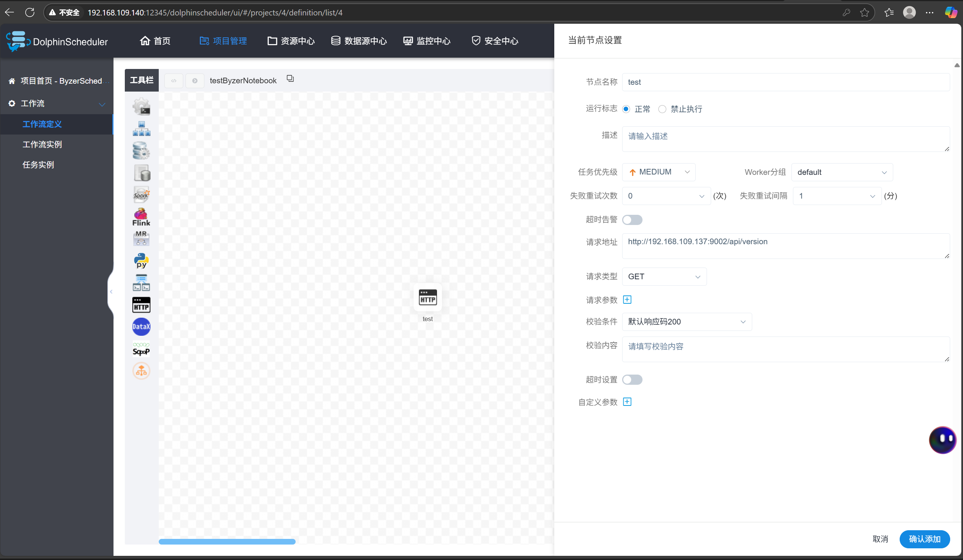This screenshot has width=963, height=560.
Task: Turn on the 超时设置 toggle
Action: pos(632,380)
